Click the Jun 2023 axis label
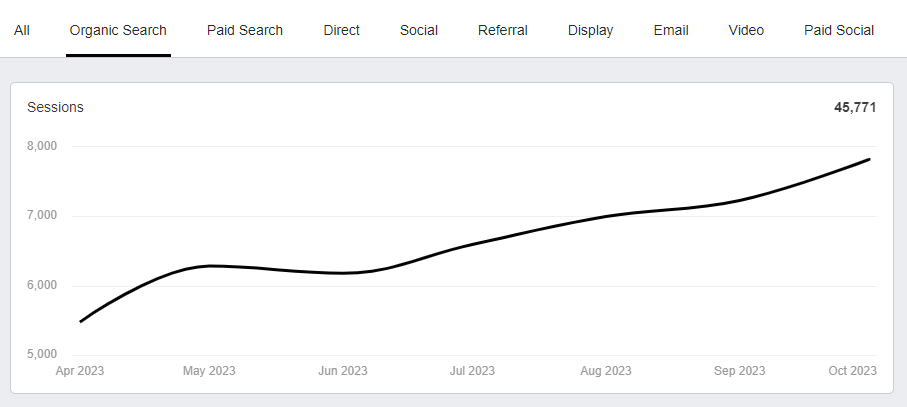 coord(342,371)
